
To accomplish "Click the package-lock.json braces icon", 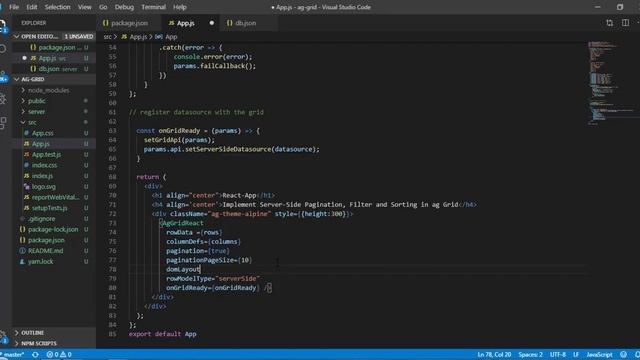I will pos(22,229).
